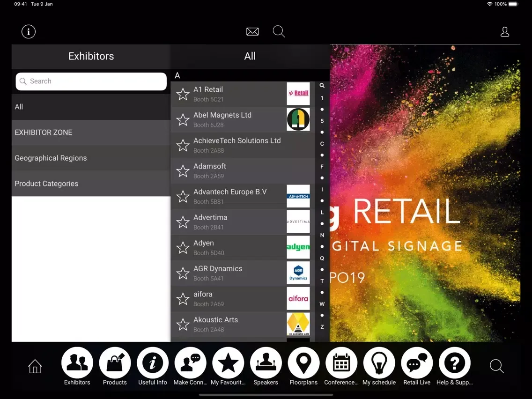
Task: Favourite A1 Retail with its star
Action: (x=183, y=94)
